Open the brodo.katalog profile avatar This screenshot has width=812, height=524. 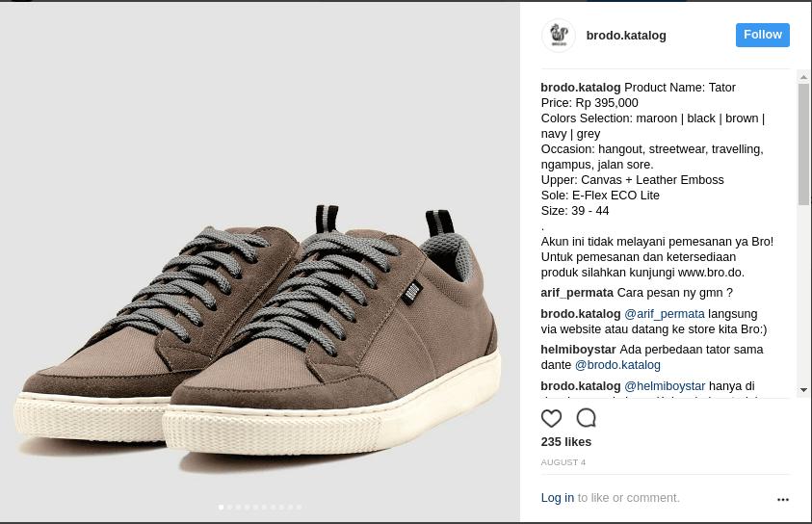pos(559,36)
